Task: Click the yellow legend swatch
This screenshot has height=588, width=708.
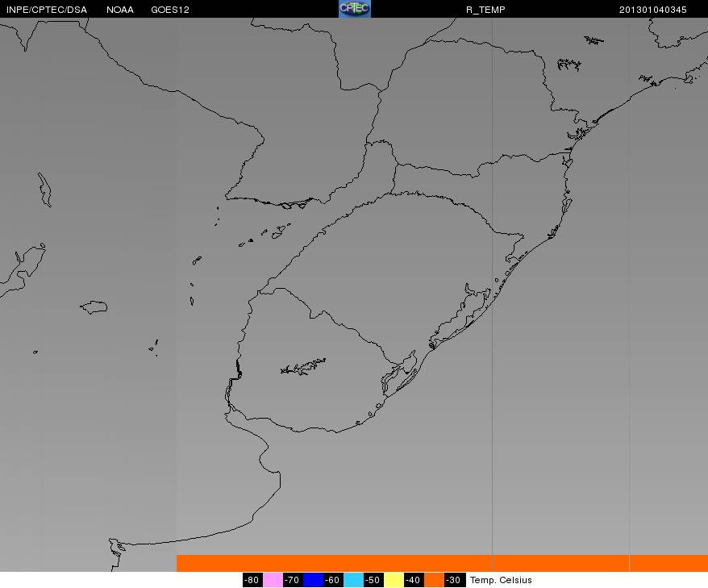Action: pyautogui.click(x=394, y=580)
